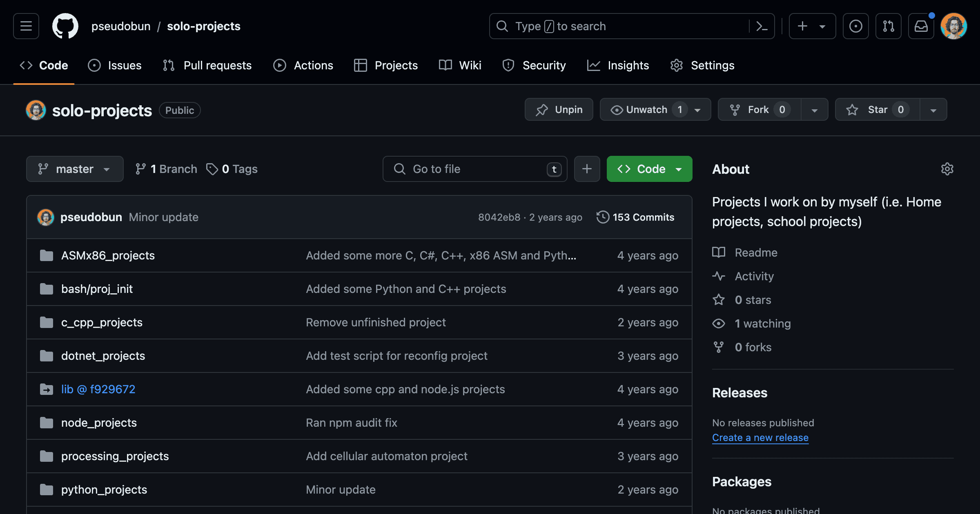
Task: Click the inbox notifications icon
Action: point(921,26)
